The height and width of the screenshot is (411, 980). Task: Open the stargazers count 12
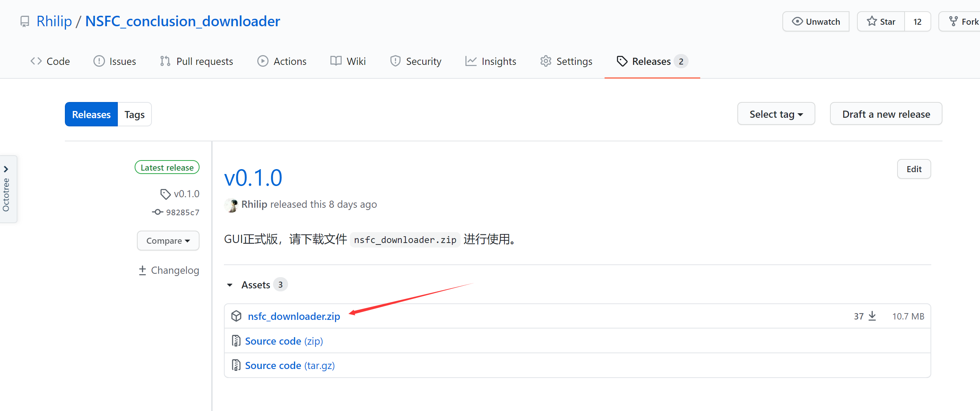click(x=917, y=22)
